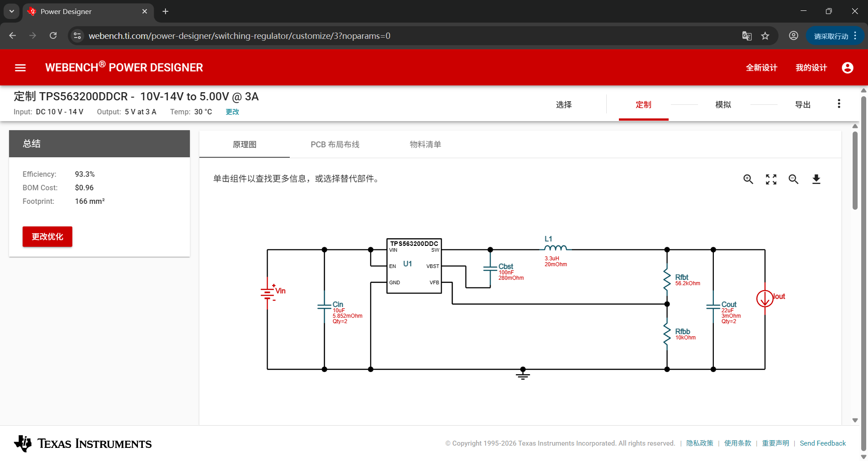
Task: Open the 使用条款 terms of use link
Action: [x=737, y=443]
